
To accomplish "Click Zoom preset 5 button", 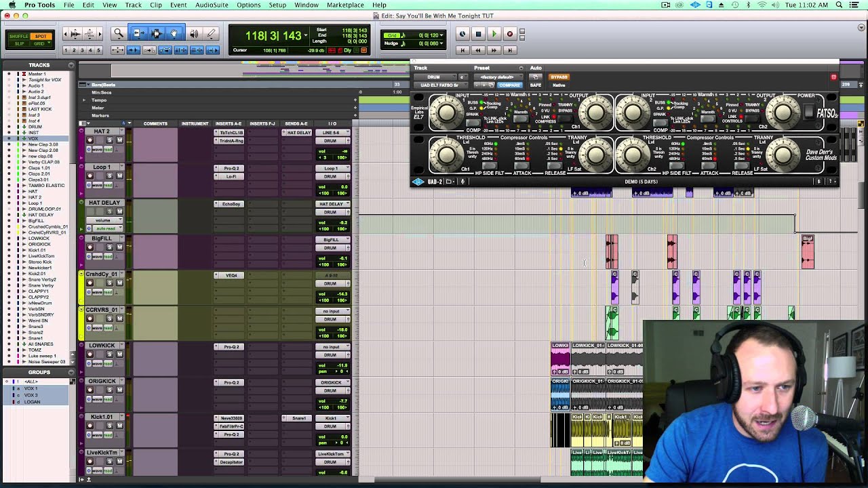I will coord(99,50).
